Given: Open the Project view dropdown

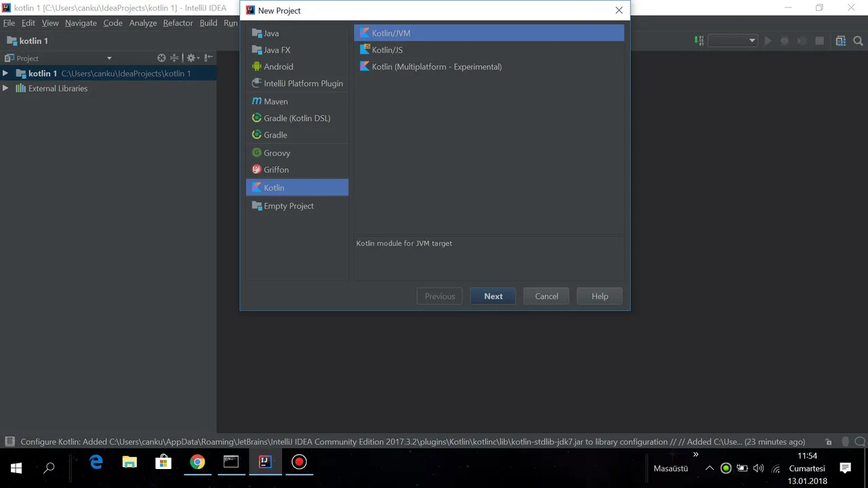Looking at the screenshot, I should [x=109, y=58].
